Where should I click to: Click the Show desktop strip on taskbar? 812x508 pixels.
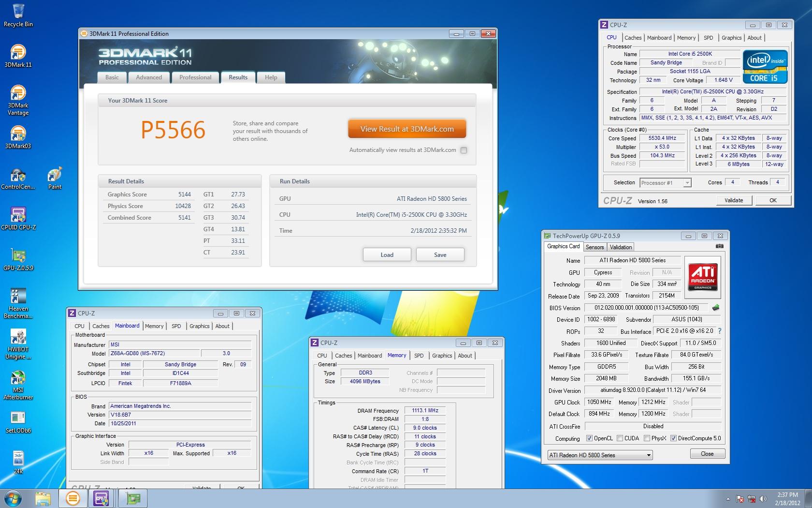coord(808,498)
